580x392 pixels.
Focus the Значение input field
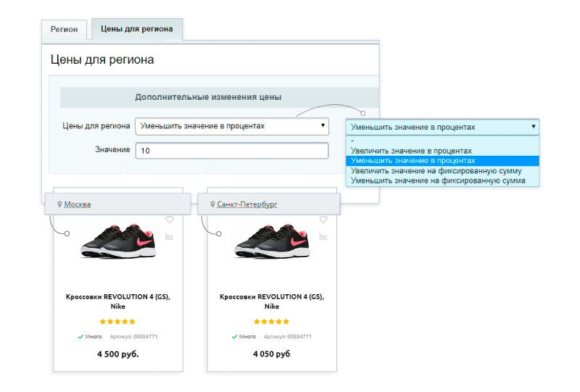click(x=232, y=151)
